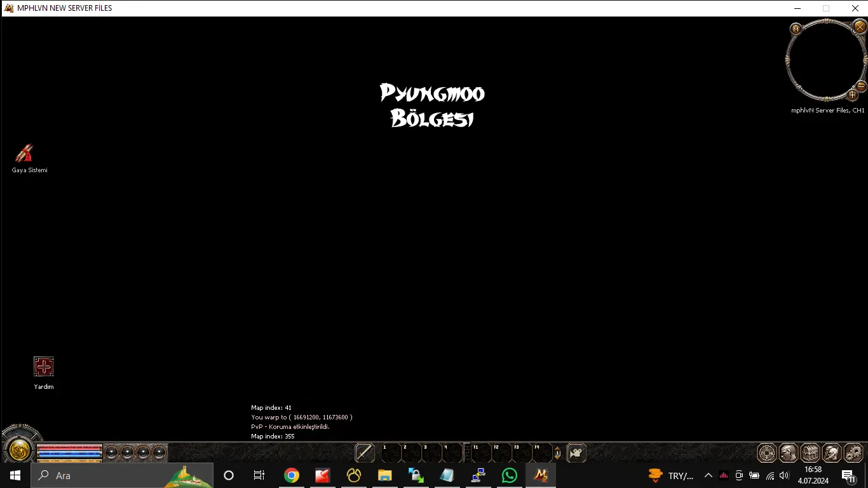Open WhatsApp from the taskbar
The image size is (868, 488).
pyautogui.click(x=510, y=475)
